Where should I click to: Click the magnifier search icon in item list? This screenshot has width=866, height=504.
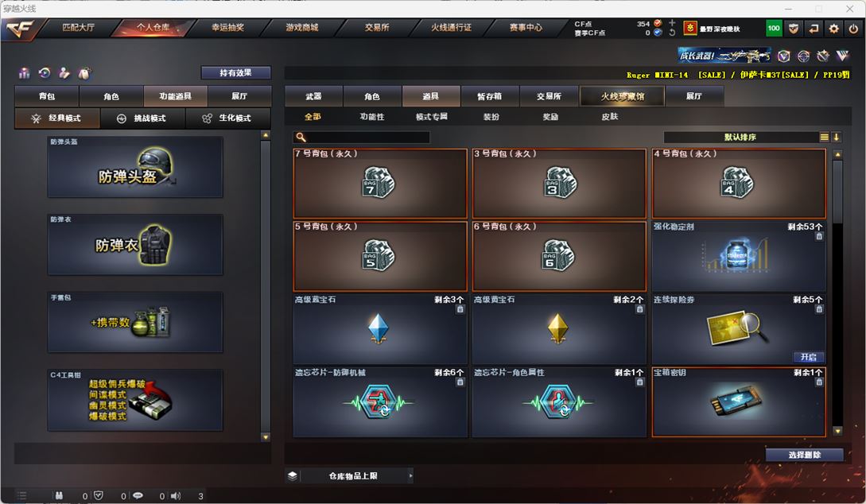click(x=301, y=137)
